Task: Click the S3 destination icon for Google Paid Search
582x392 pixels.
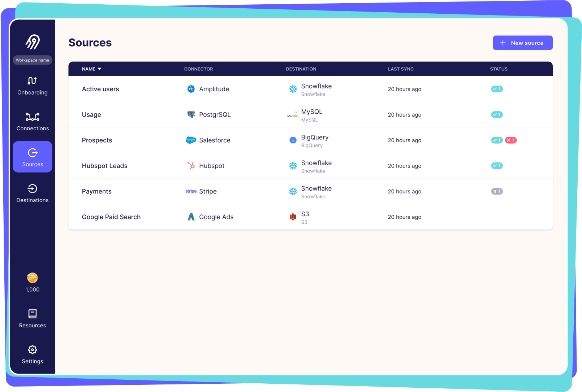Action: click(293, 217)
